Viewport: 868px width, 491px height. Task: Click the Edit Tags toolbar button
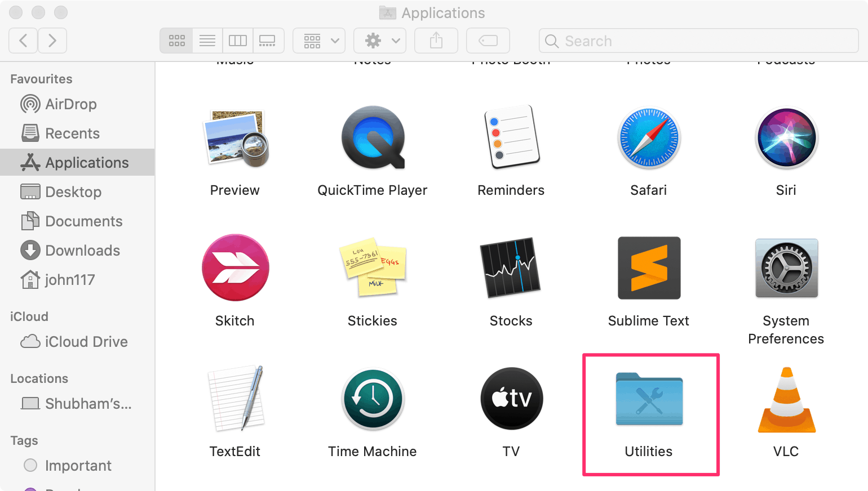coord(488,41)
